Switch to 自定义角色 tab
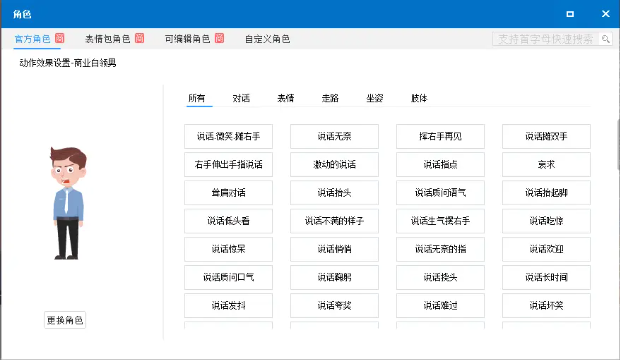This screenshot has width=620, height=360. pyautogui.click(x=267, y=39)
